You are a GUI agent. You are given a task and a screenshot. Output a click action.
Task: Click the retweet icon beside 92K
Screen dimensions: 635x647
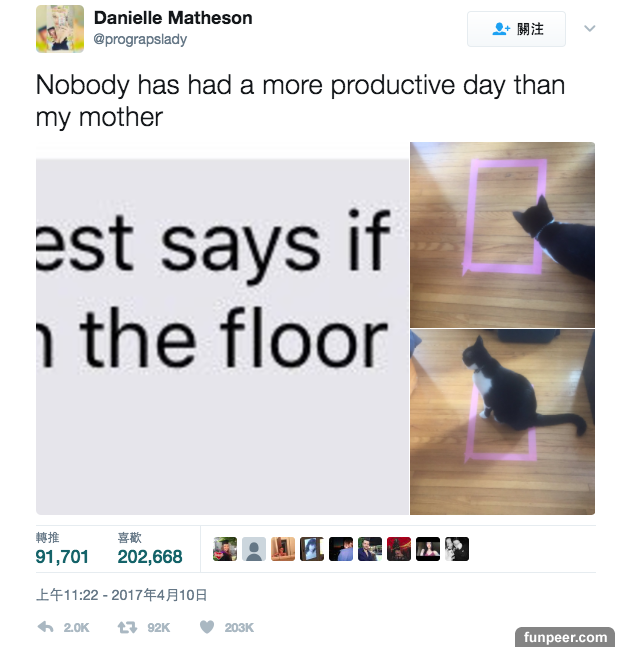click(x=127, y=627)
